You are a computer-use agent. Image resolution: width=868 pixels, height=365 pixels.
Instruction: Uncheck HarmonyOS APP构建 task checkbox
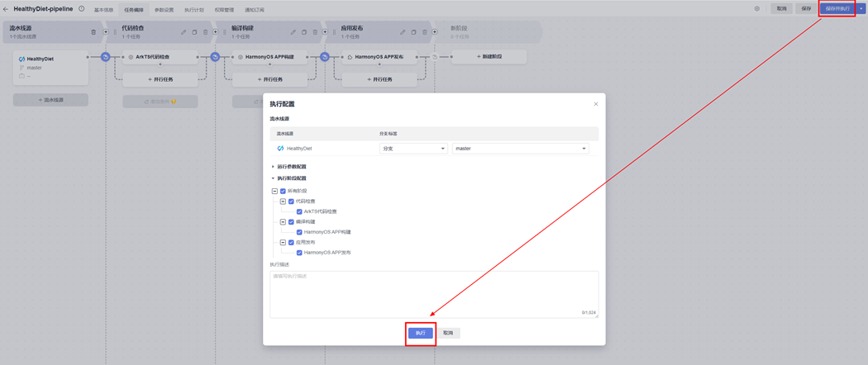pyautogui.click(x=299, y=232)
